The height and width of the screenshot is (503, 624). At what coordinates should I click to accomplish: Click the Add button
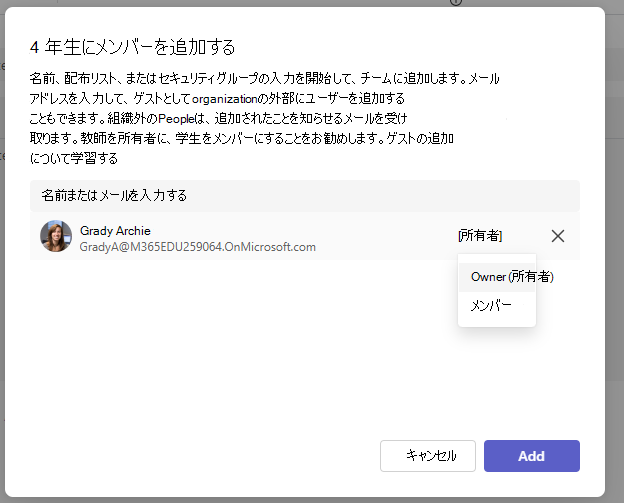532,456
